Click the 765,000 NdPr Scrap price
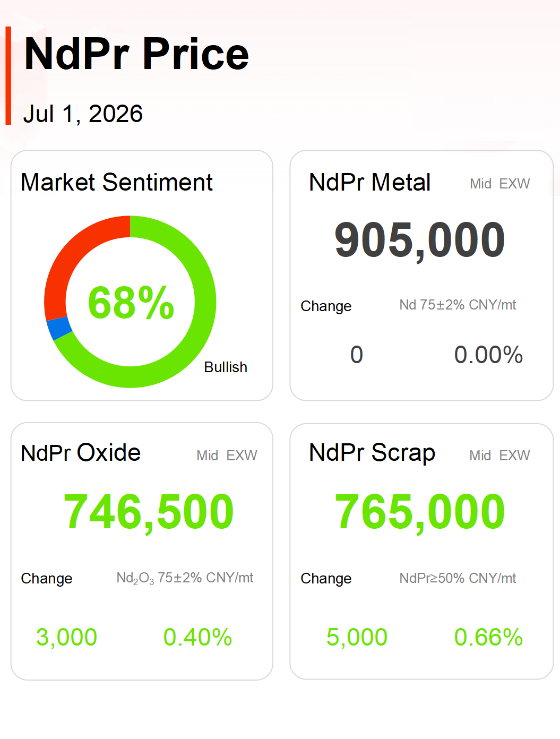 coord(420,512)
